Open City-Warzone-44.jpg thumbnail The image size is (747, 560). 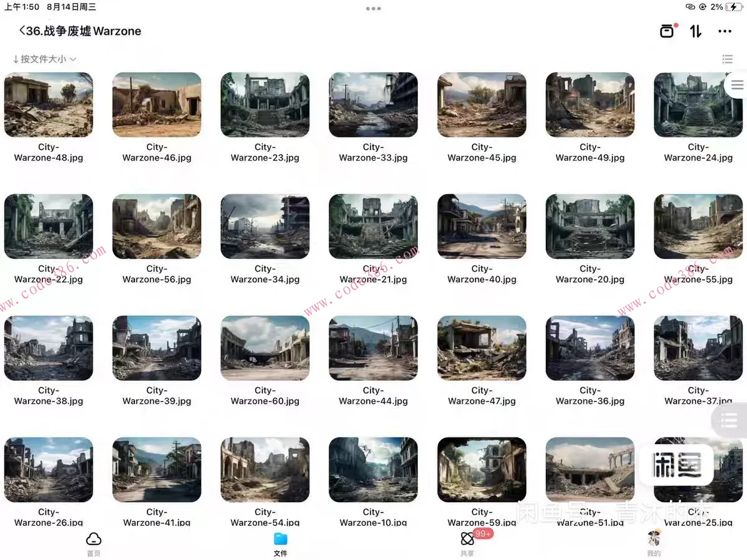pyautogui.click(x=374, y=348)
